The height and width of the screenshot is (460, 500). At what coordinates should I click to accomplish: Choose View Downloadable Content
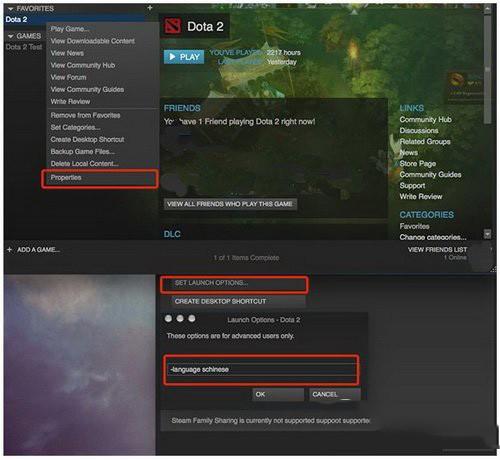coord(93,41)
